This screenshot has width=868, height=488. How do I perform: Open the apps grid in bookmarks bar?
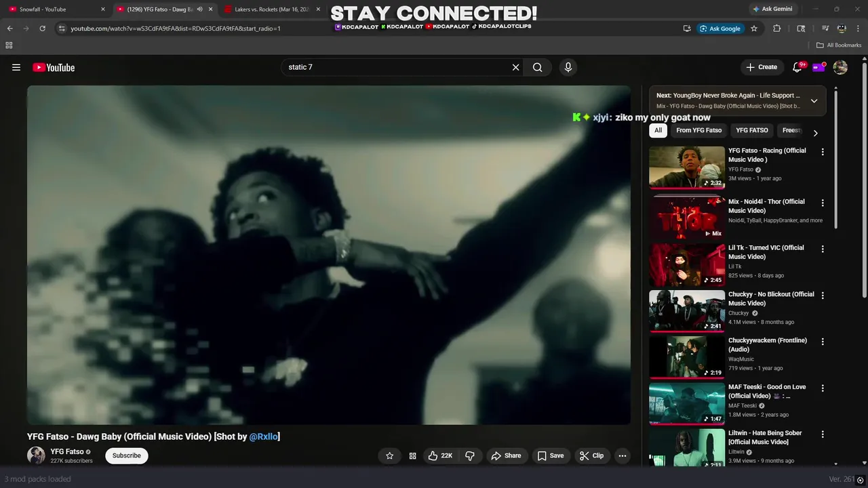point(9,45)
